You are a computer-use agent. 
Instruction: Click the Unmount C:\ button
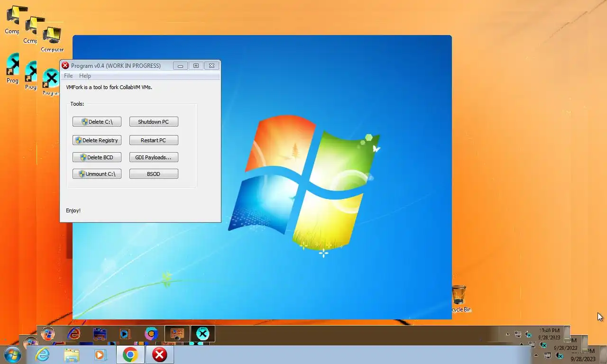[x=97, y=174]
